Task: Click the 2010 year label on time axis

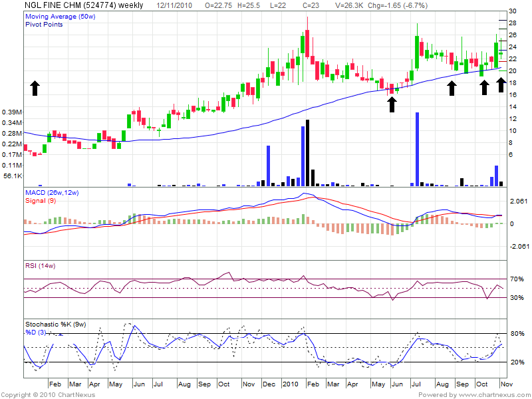Action: click(x=290, y=384)
